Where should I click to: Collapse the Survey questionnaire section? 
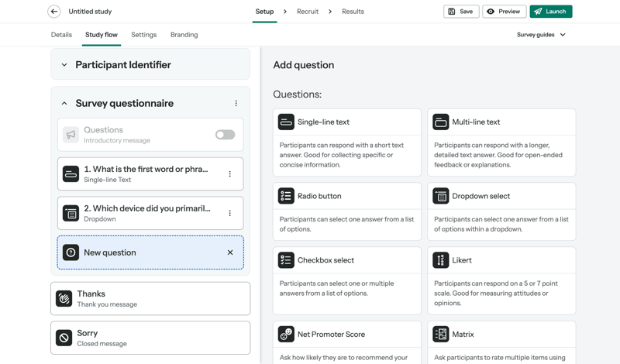(64, 104)
